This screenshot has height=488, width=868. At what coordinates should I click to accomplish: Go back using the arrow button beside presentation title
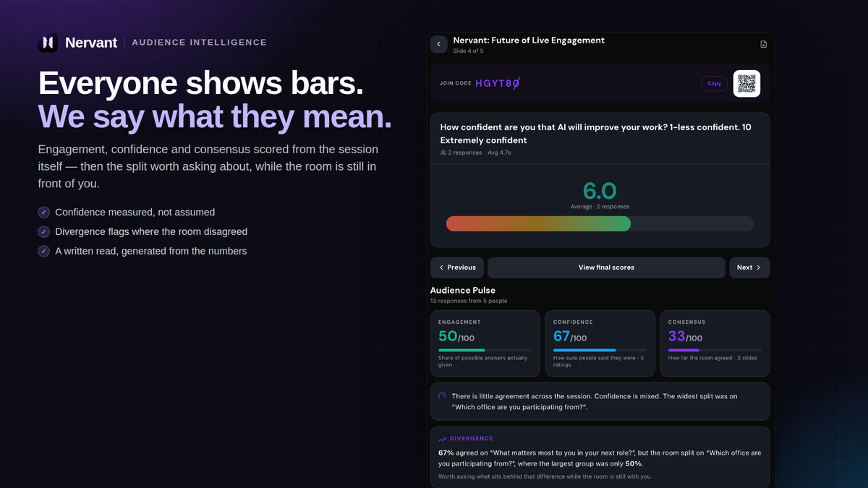point(439,45)
